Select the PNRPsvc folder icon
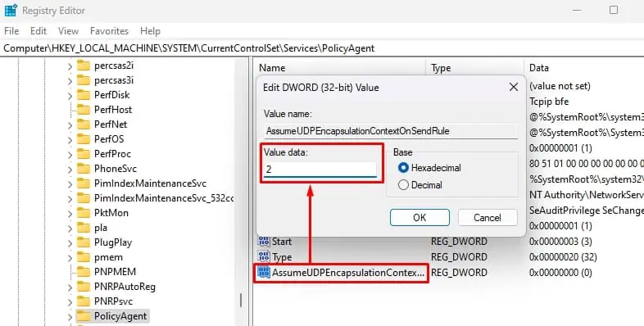Viewport: 644px width, 326px height. (84, 301)
